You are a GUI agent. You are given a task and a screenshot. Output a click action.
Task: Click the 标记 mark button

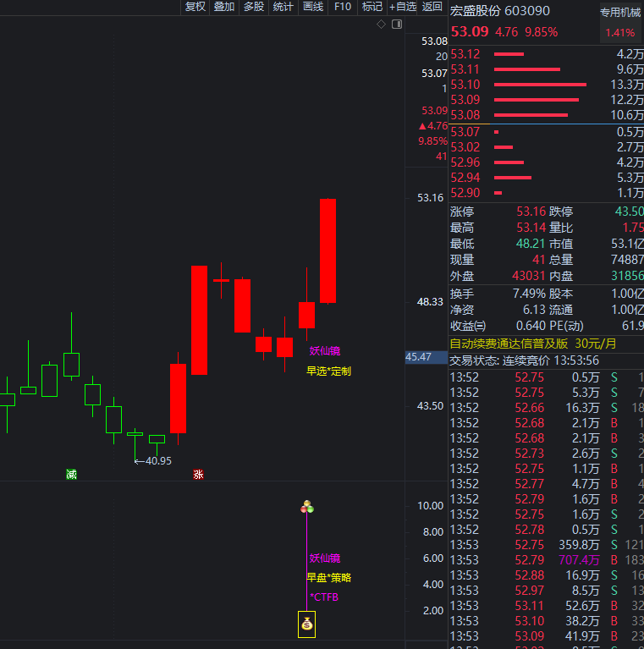[372, 7]
